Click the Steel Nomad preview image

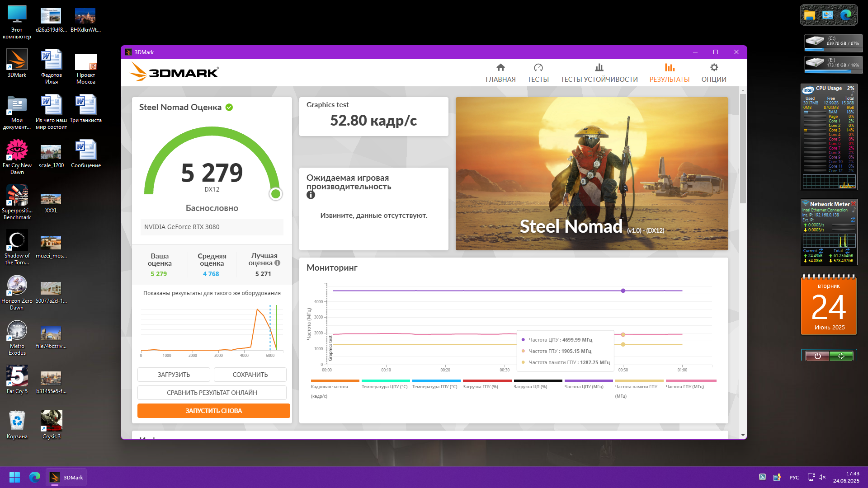tap(591, 174)
